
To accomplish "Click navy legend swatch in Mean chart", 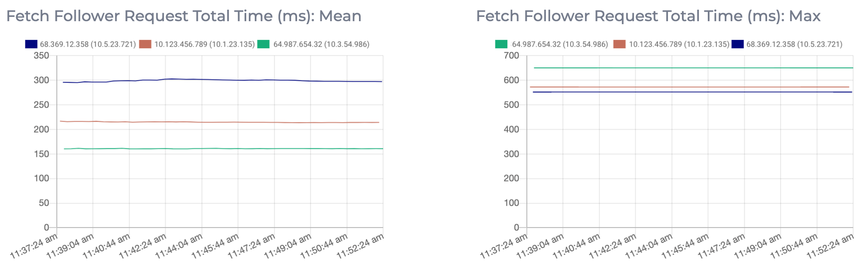I will point(31,44).
